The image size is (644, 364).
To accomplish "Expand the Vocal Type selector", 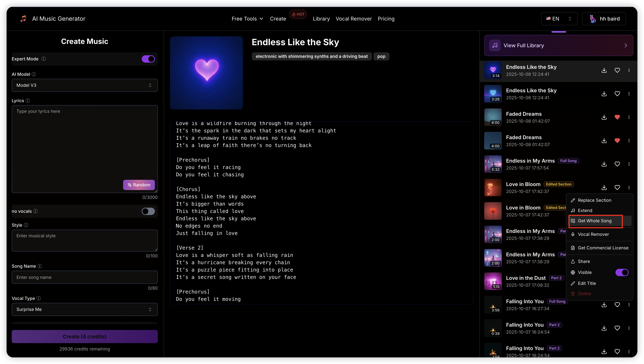I will [x=84, y=309].
